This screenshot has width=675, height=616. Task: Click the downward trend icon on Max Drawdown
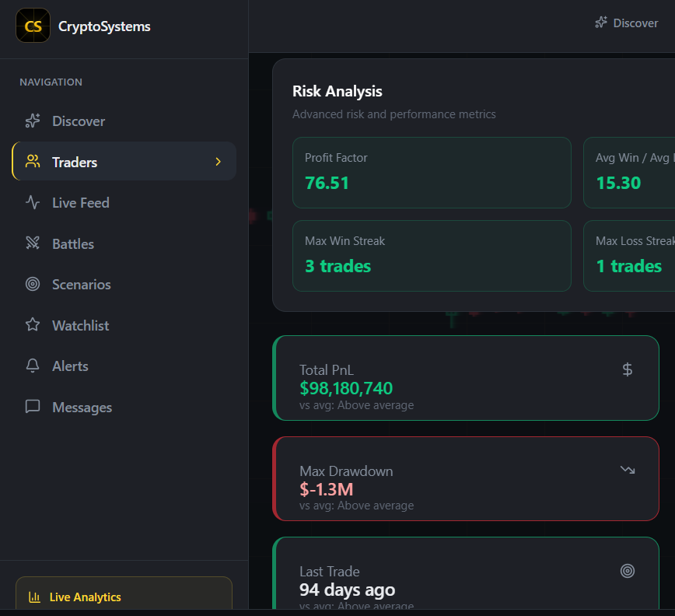628,469
